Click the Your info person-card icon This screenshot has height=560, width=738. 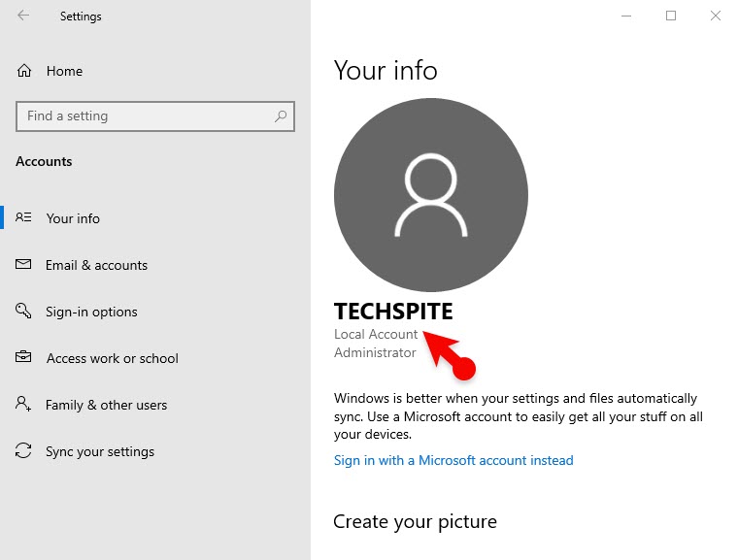[24, 218]
